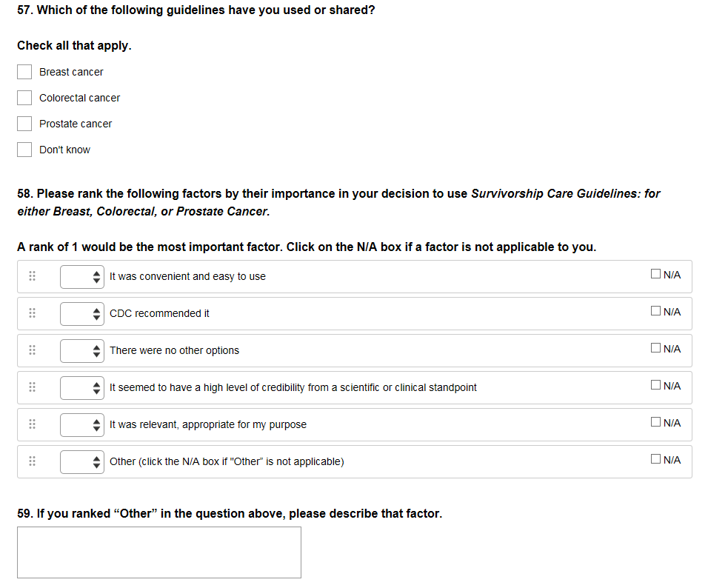Click the question 59 description text box
This screenshot has height=588, width=708.
[x=159, y=552]
